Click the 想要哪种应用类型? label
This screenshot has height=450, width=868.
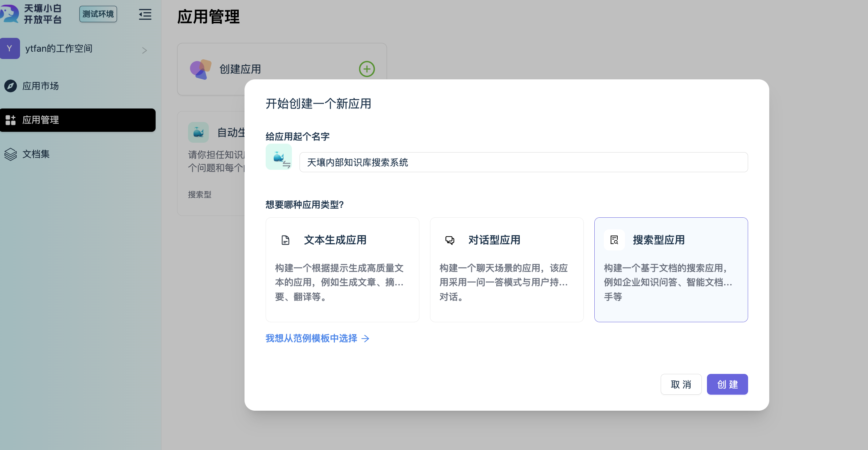305,205
